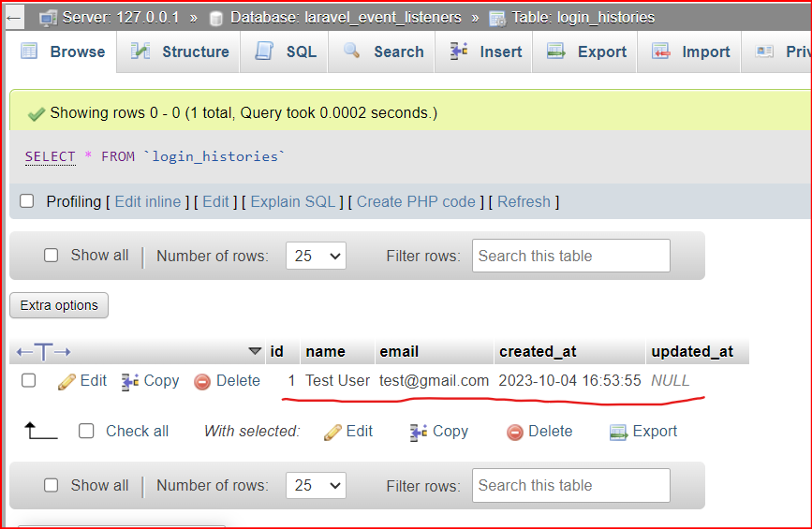
Task: Click the collapse navigation arrow at top left
Action: (x=14, y=18)
